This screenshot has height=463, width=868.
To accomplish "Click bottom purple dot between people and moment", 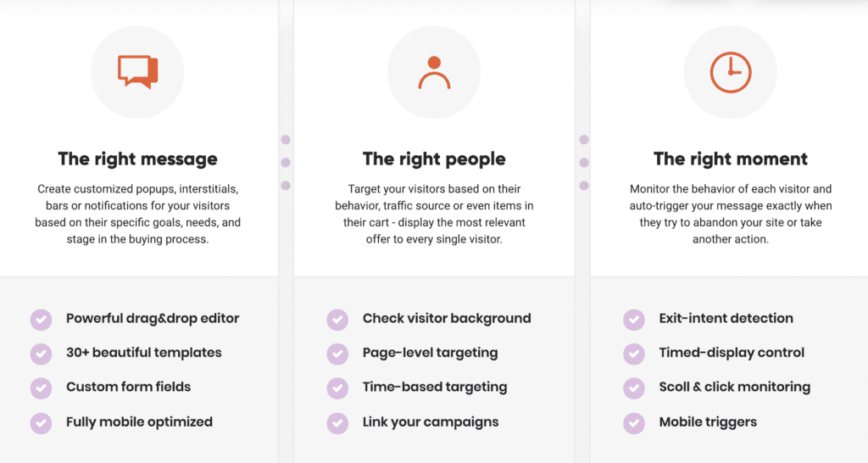I will point(583,185).
